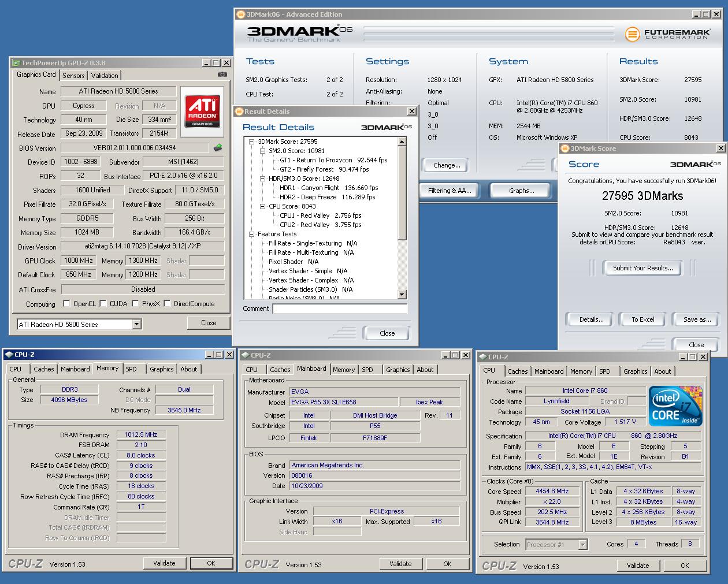This screenshot has height=584, width=728.
Task: Click the Comment input field
Action: [340, 308]
